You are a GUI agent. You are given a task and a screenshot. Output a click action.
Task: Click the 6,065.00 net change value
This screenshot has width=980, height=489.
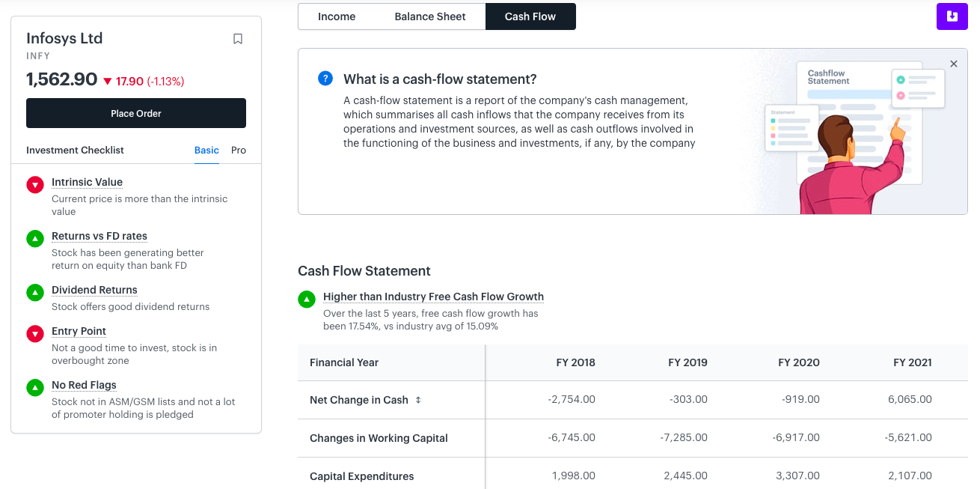click(910, 399)
